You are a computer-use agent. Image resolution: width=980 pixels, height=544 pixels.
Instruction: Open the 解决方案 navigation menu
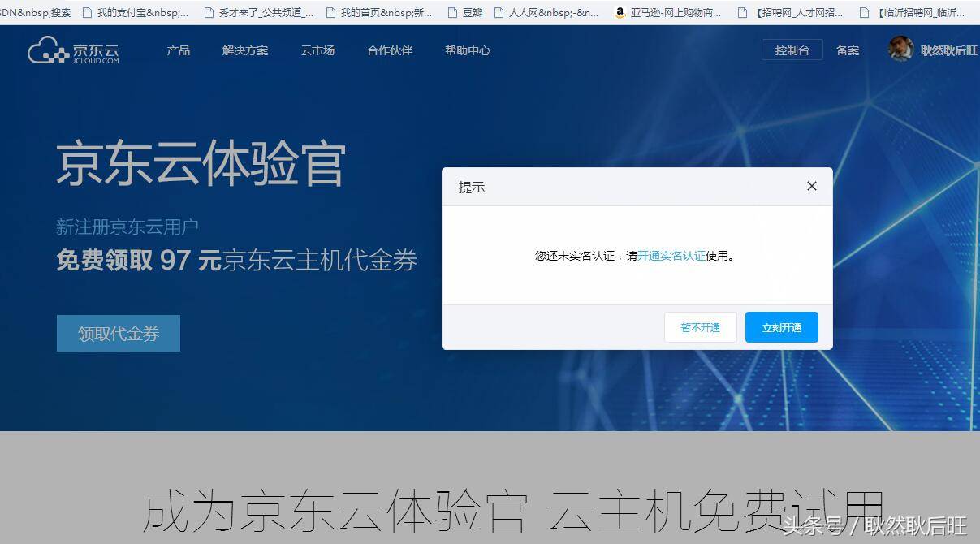[244, 50]
